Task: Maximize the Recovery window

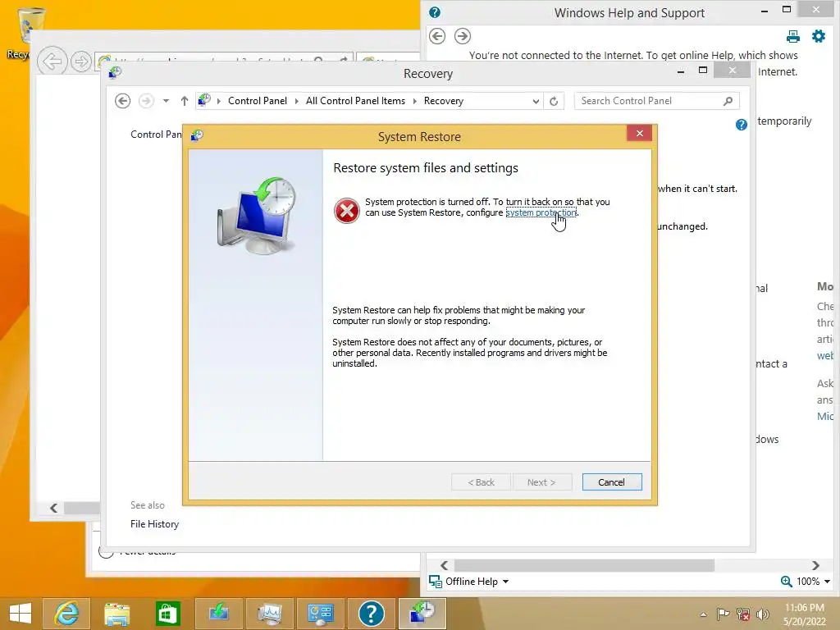Action: (x=703, y=71)
